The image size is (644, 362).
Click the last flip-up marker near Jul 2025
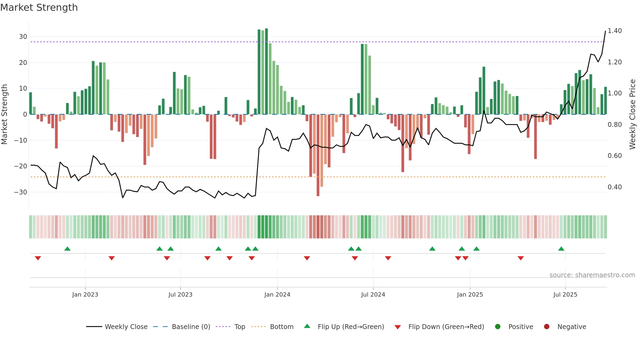(x=561, y=249)
